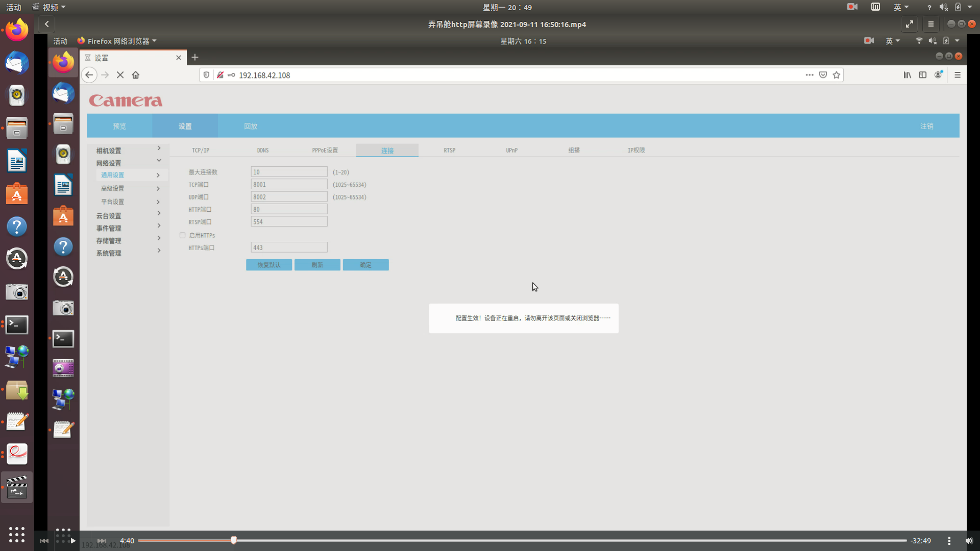
Task: Open the video player hamburger menu
Action: point(930,24)
